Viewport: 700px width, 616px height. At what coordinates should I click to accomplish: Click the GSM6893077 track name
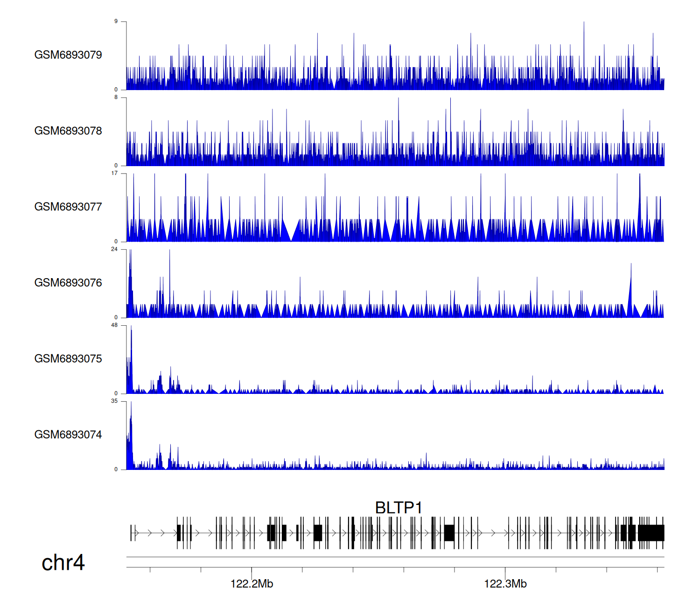click(68, 207)
